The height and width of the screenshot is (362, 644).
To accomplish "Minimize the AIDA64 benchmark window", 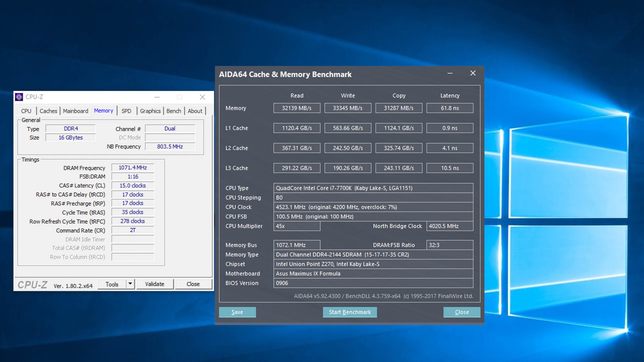I will pyautogui.click(x=450, y=73).
